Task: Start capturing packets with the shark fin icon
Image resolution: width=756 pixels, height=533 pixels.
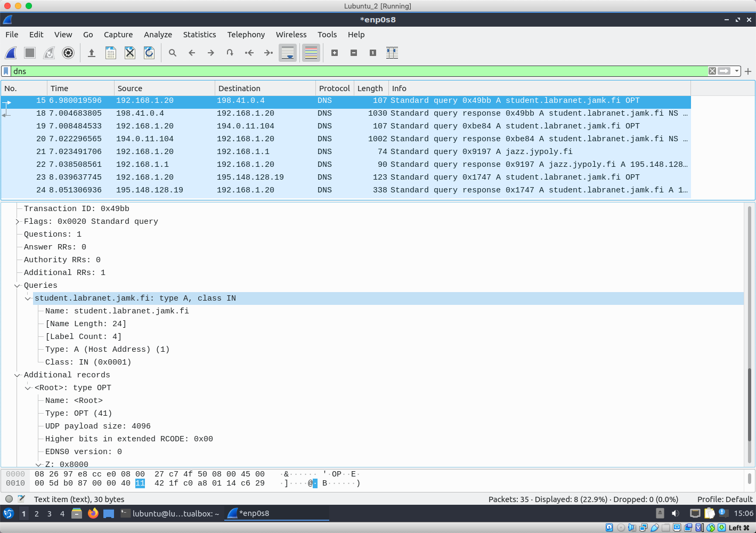Action: [x=11, y=53]
